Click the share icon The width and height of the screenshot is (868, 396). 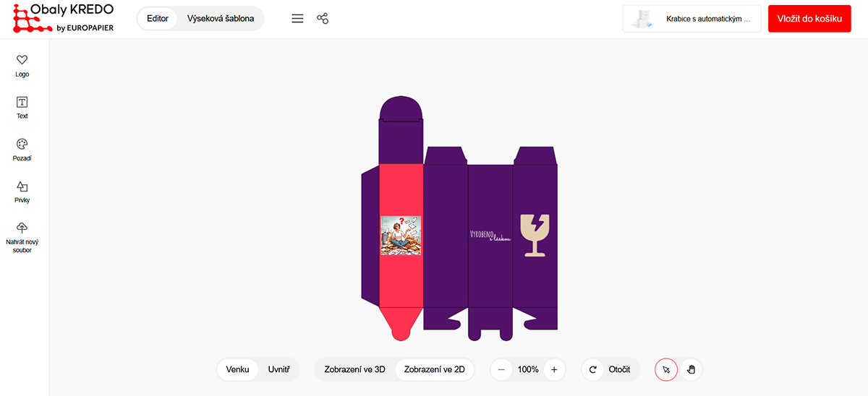(x=323, y=19)
